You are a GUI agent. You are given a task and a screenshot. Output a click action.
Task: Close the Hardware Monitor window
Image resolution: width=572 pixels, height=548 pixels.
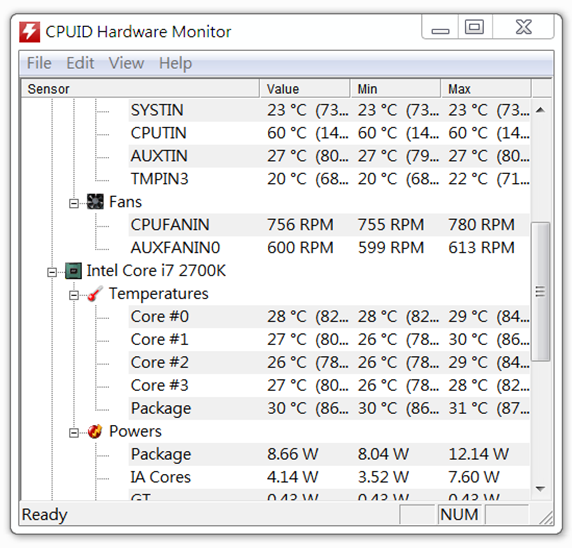point(523,27)
